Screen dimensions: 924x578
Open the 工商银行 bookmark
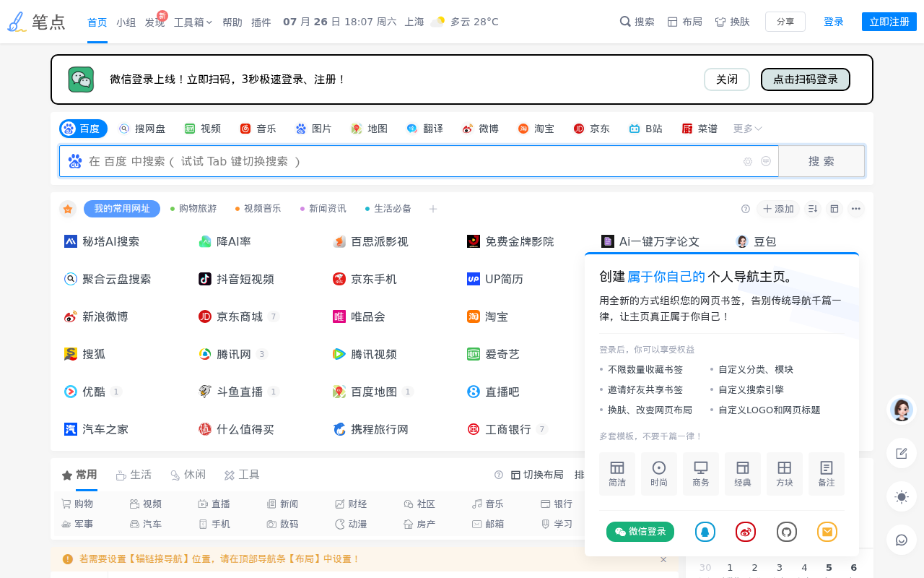tap(500, 429)
